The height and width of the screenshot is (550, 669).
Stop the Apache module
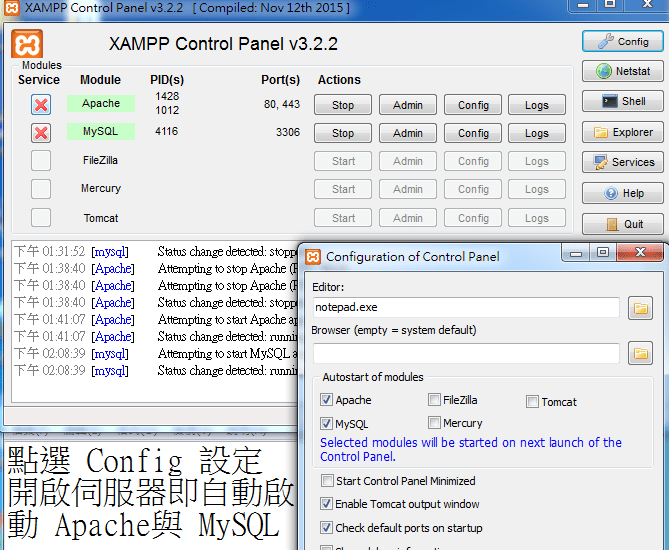pos(343,105)
